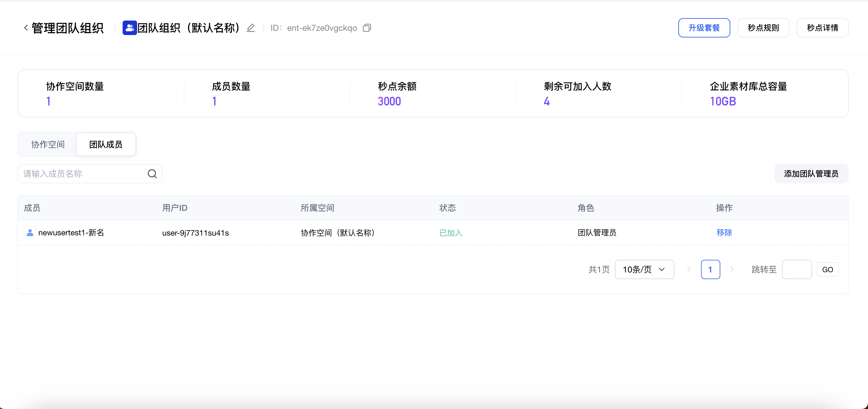Edit the team name with the pencil icon
This screenshot has width=868, height=409.
pos(251,27)
